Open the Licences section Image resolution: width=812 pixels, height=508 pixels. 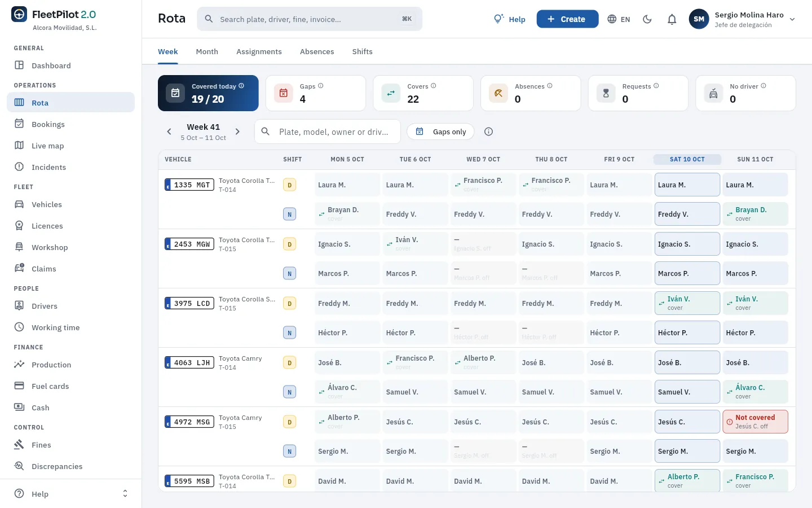70,226
